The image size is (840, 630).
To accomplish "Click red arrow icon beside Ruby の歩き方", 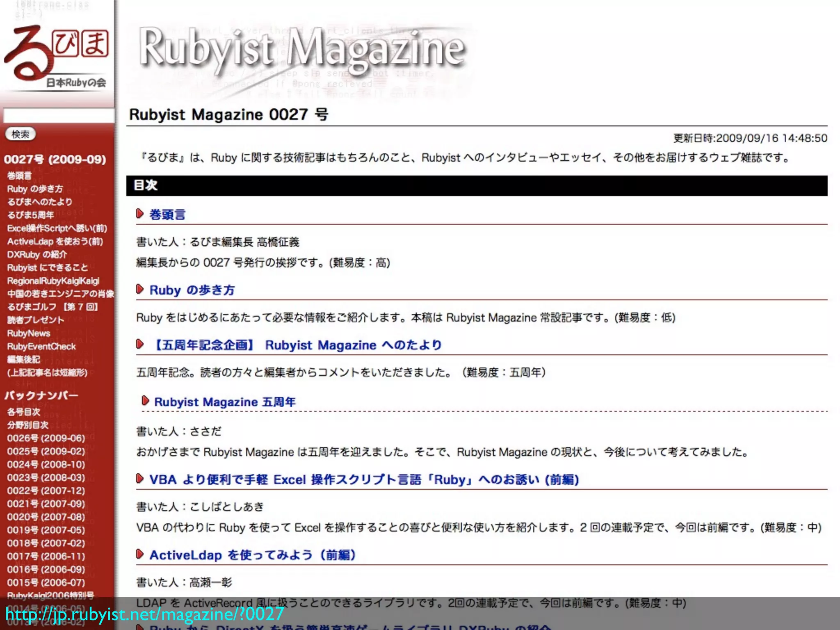I will [140, 289].
